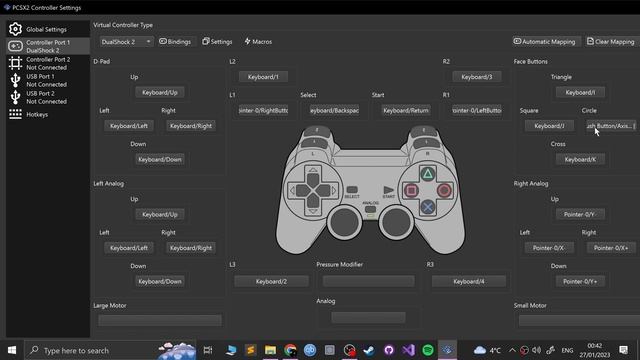
Task: Rebind D-Pad Left Keyboard/Left button
Action: point(129,126)
